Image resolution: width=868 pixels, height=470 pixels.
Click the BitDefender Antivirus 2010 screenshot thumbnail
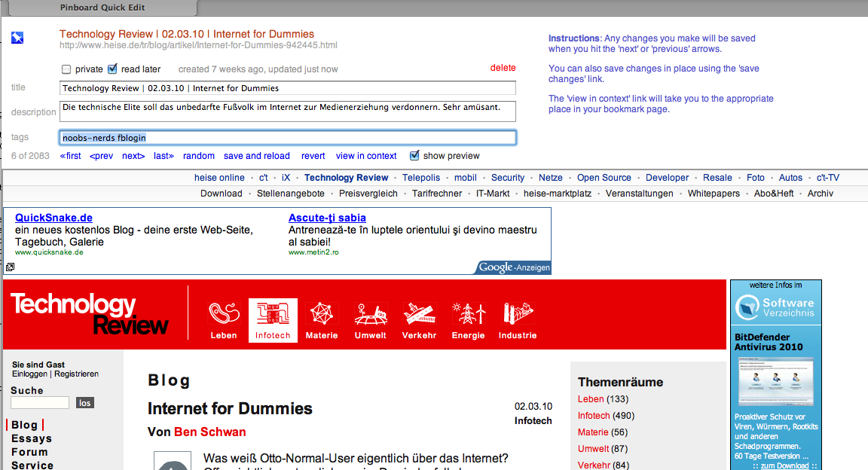pos(775,381)
